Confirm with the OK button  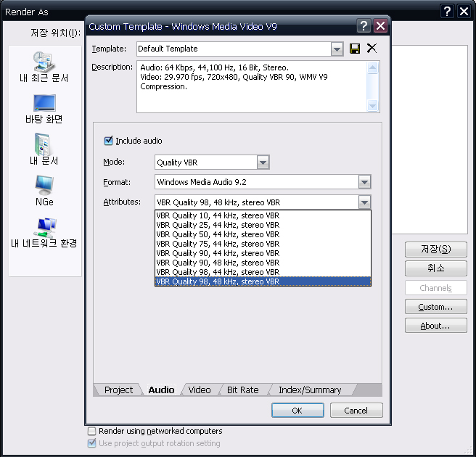pos(297,411)
